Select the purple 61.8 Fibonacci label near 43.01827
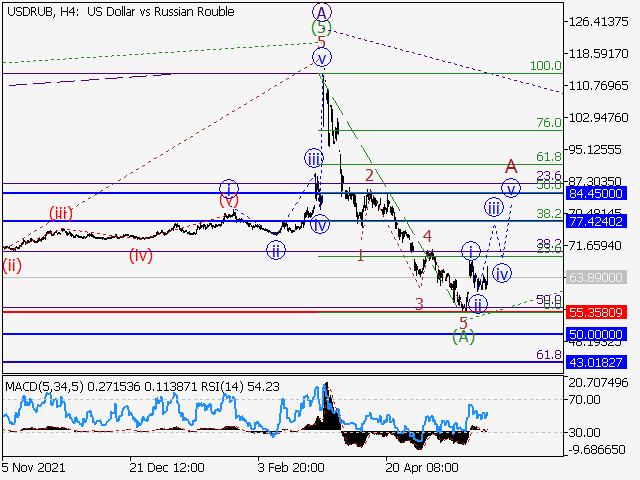 pyautogui.click(x=549, y=355)
